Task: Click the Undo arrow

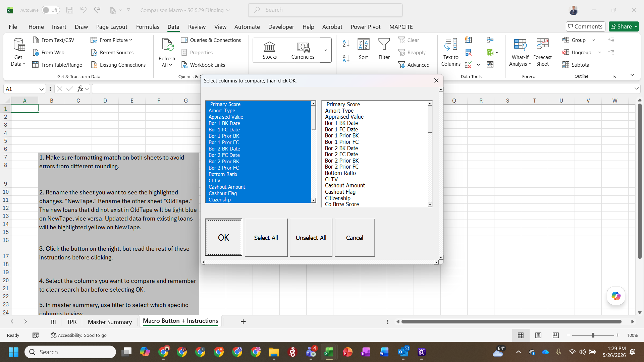Action: (x=83, y=10)
